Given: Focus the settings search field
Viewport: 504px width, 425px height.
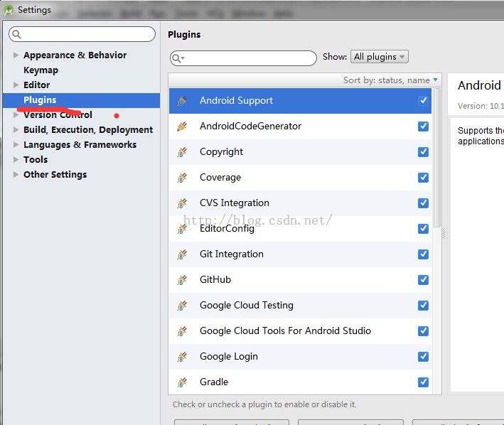Looking at the screenshot, I should click(82, 34).
